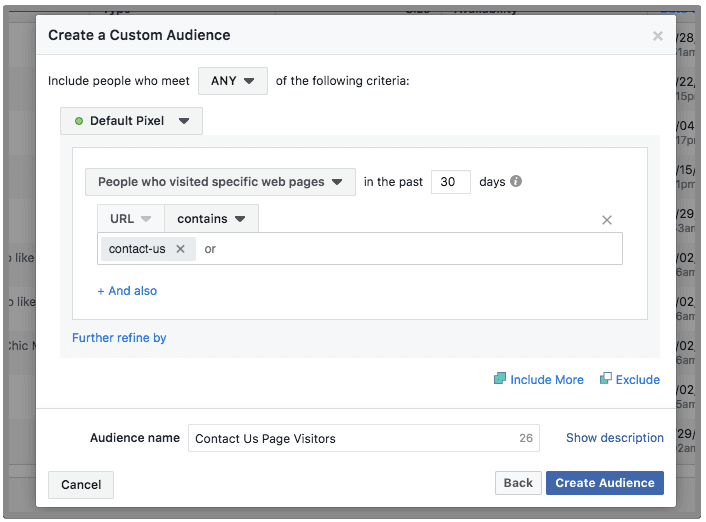The height and width of the screenshot is (522, 706).
Task: Click the Audience name input field
Action: (364, 438)
